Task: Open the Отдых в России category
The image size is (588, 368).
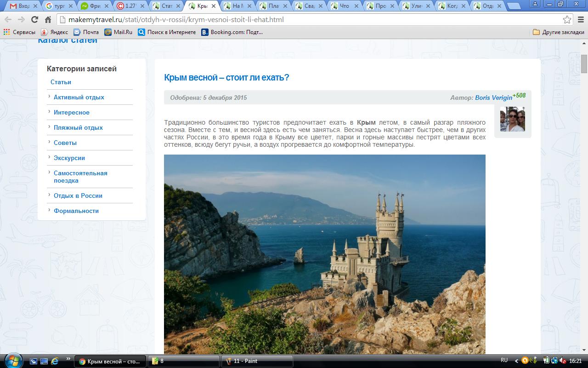Action: click(78, 195)
